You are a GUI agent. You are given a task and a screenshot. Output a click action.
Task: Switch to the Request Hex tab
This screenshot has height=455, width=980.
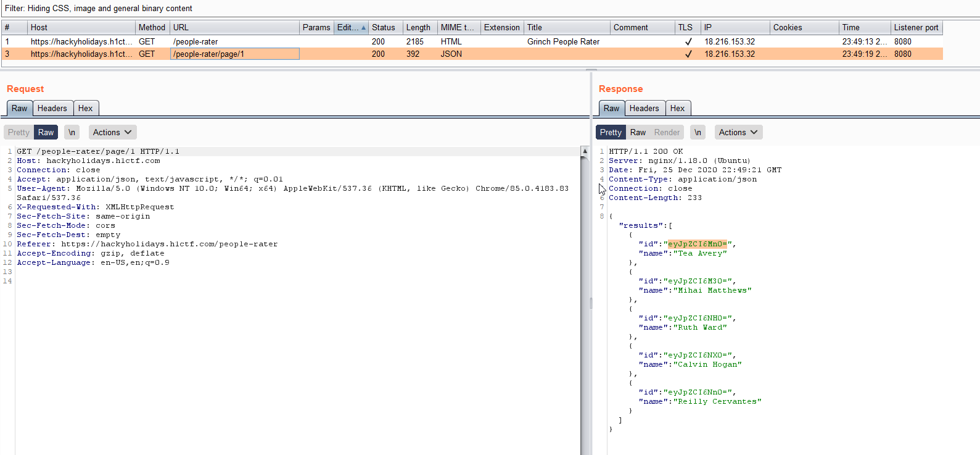pos(85,108)
